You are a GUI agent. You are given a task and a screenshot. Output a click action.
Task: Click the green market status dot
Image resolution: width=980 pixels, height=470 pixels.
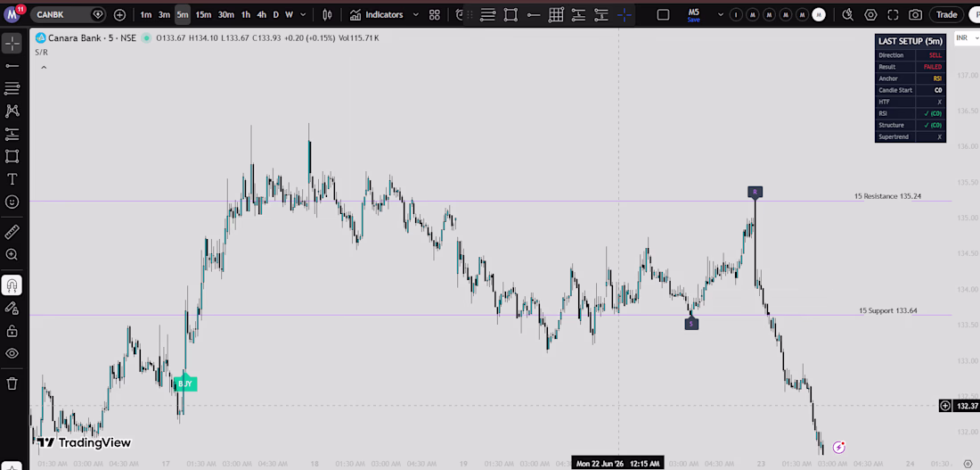[x=146, y=38]
